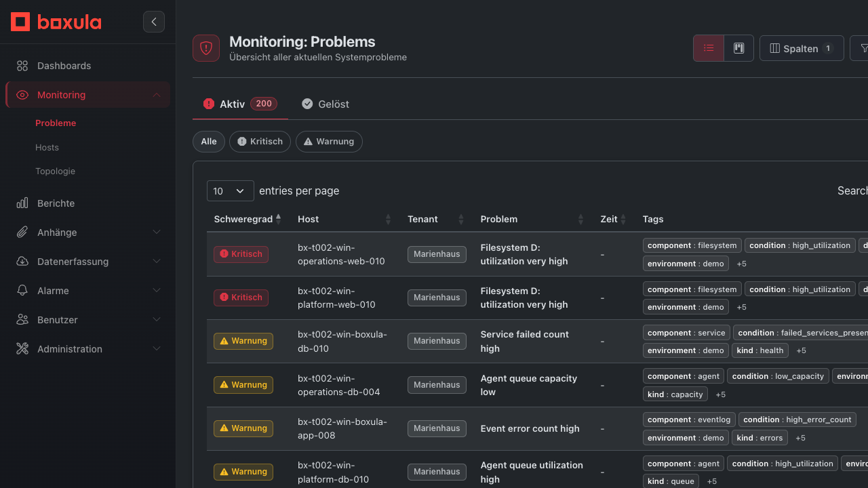
Task: Click Warnung badge for boxula-db-010 row
Action: [x=243, y=341]
